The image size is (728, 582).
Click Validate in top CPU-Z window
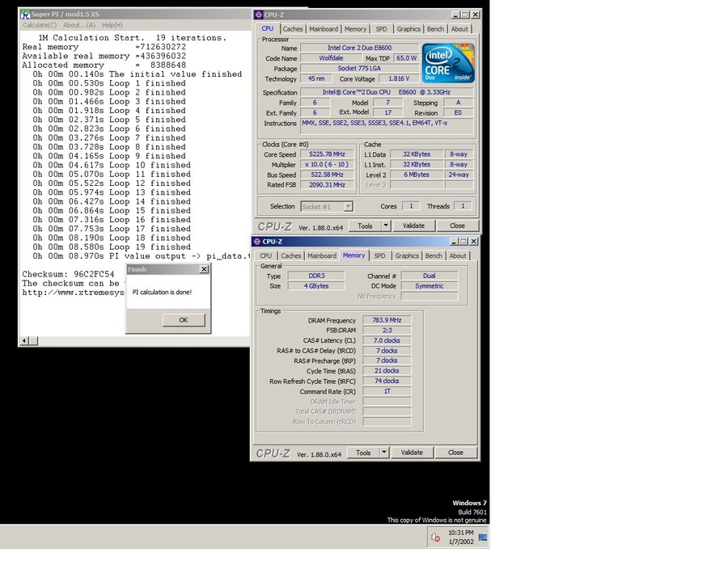click(x=413, y=226)
